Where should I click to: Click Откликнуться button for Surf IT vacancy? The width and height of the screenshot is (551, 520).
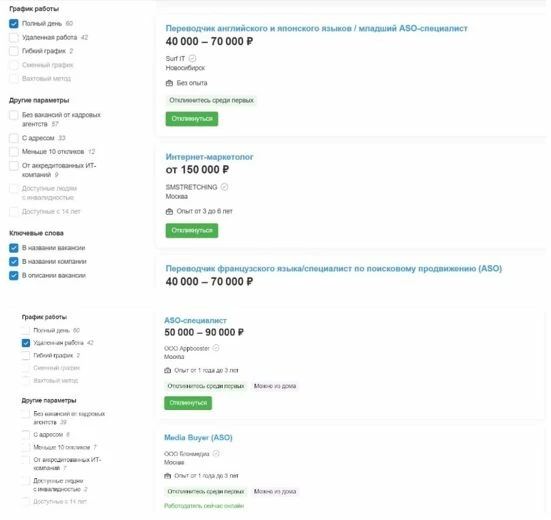click(x=192, y=119)
